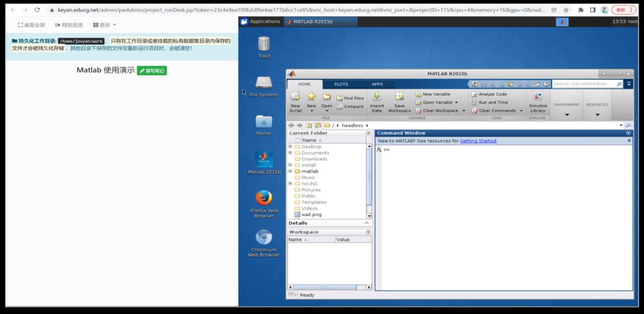
Task: Expand the Desktop folder tree node
Action: (290, 147)
